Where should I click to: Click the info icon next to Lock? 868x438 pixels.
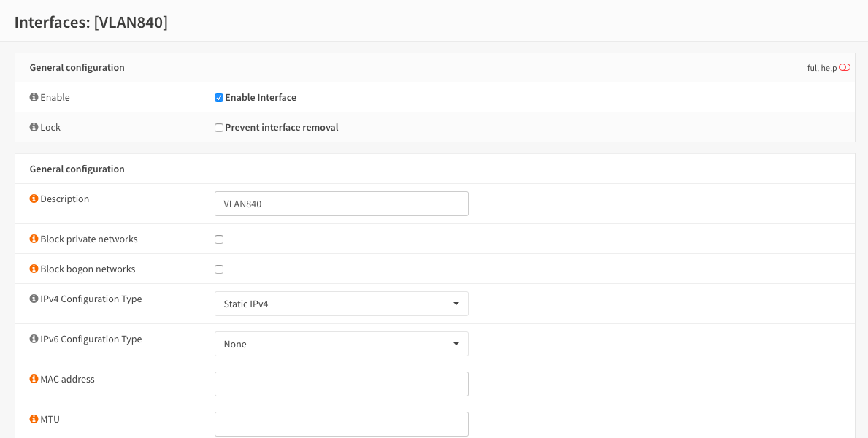coord(34,127)
